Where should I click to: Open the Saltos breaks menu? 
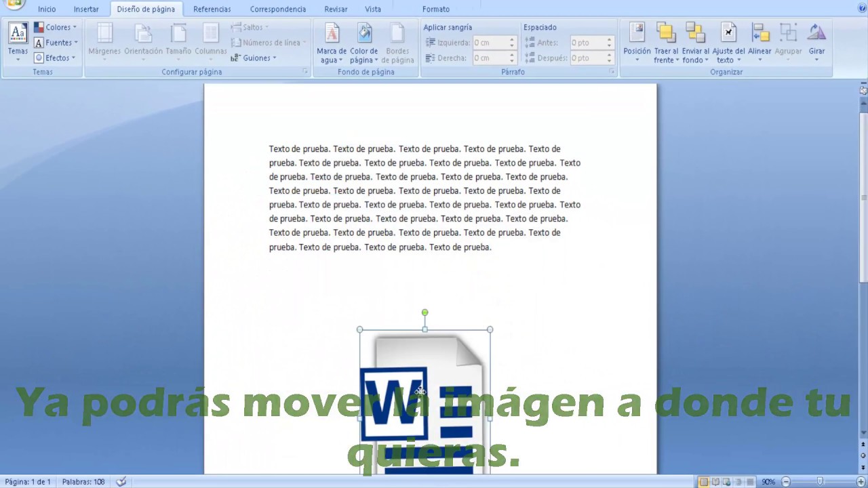(x=250, y=27)
